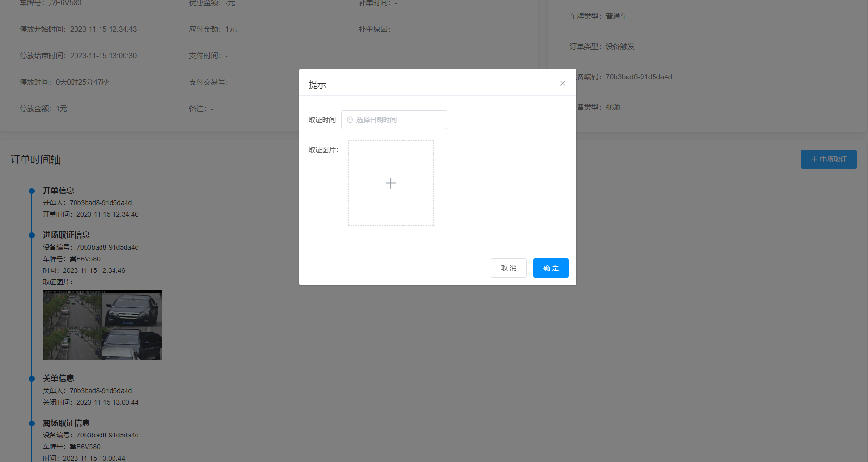This screenshot has width=868, height=462.
Task: Select the 进场取证信息 timeline dot
Action: 32,235
